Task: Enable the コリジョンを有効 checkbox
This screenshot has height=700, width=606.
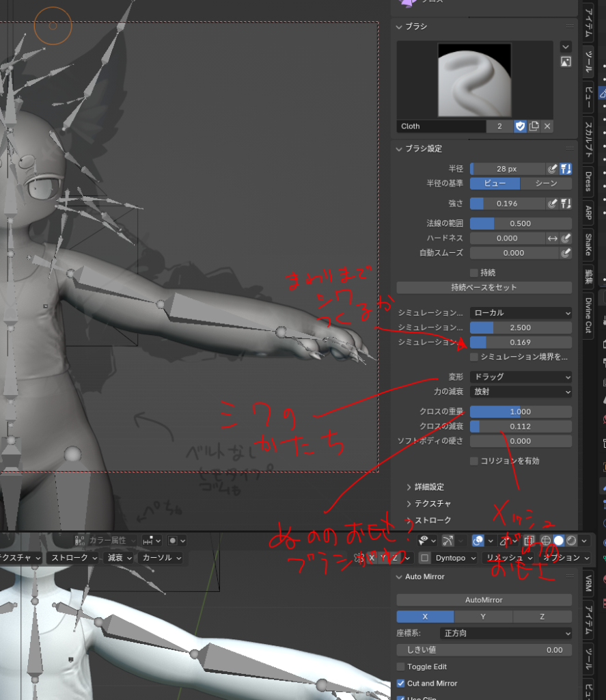Action: (474, 461)
